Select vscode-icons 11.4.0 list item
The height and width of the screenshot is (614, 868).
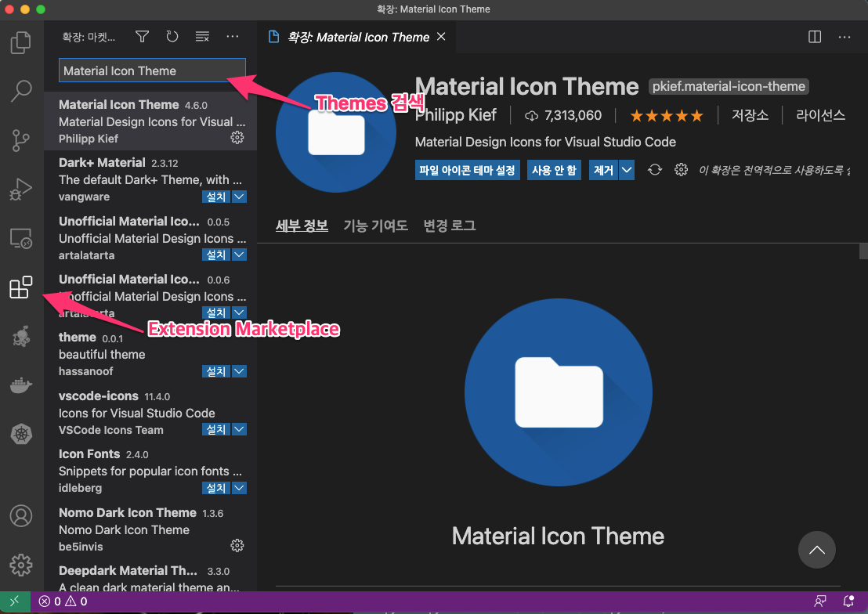[150, 413]
